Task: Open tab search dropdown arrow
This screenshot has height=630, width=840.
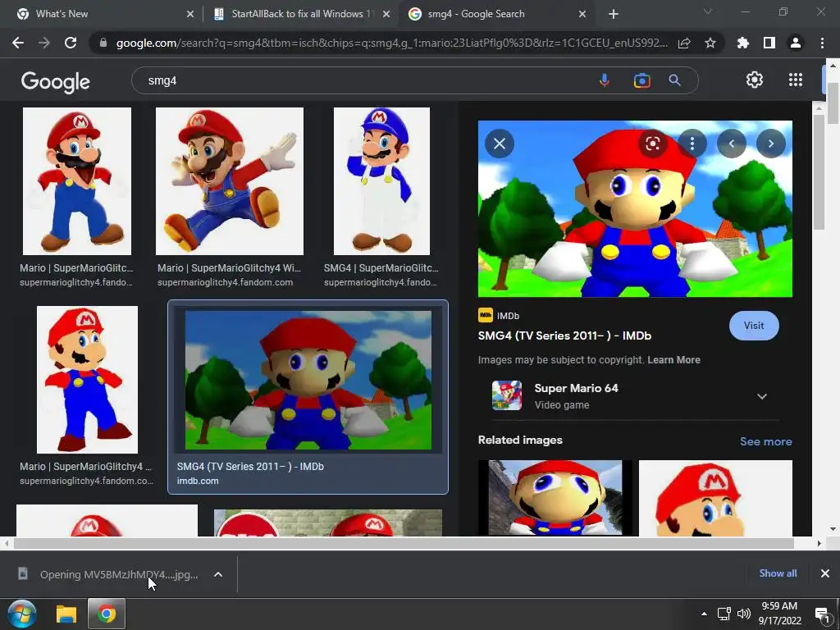Action: (x=708, y=11)
